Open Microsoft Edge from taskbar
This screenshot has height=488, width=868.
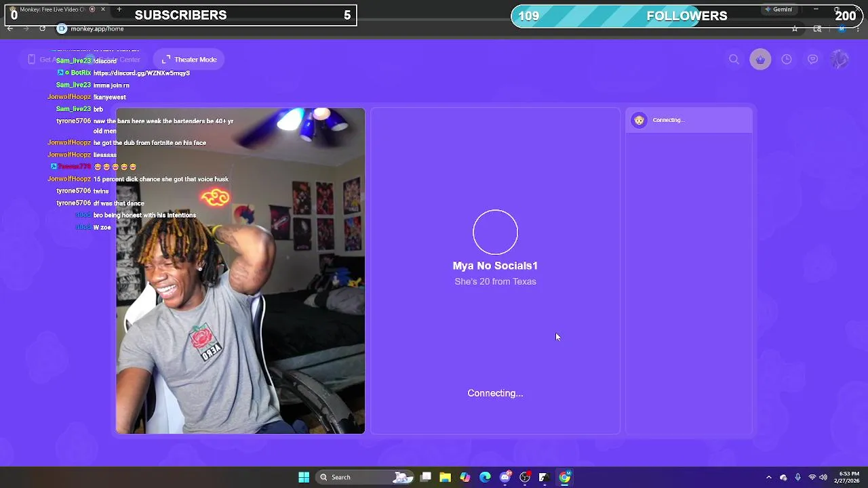pyautogui.click(x=485, y=477)
